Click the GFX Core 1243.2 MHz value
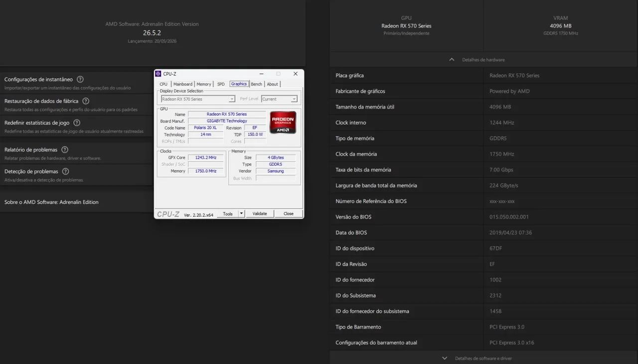Image resolution: width=638 pixels, height=364 pixels. tap(206, 157)
